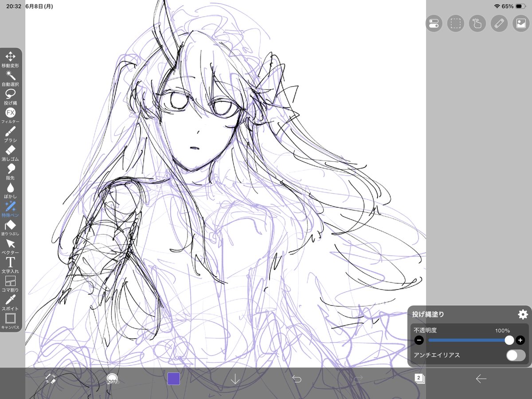
Task: Open the 投げ縄塗り settings gear
Action: (523, 314)
